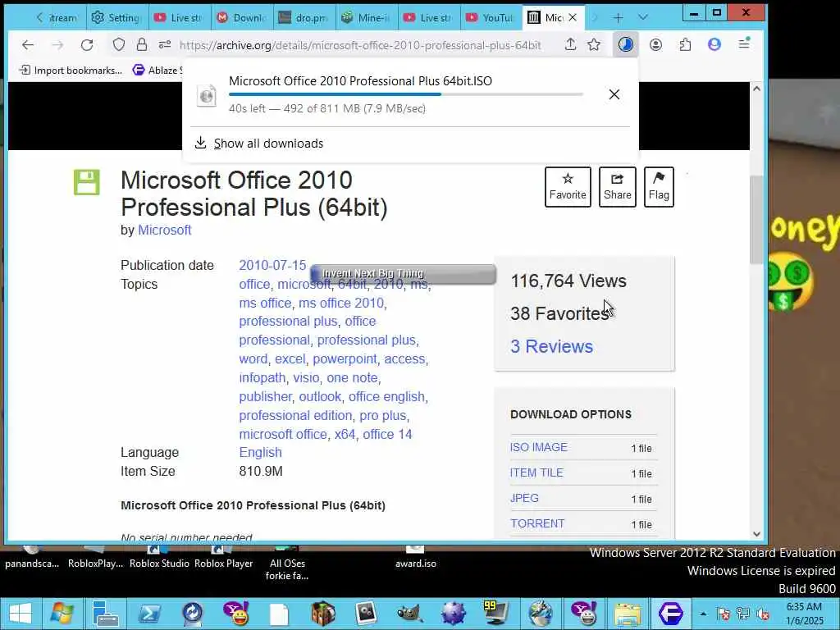This screenshot has height=630, width=840.
Task: Jump to the 3 Reviews section
Action: [x=552, y=347]
